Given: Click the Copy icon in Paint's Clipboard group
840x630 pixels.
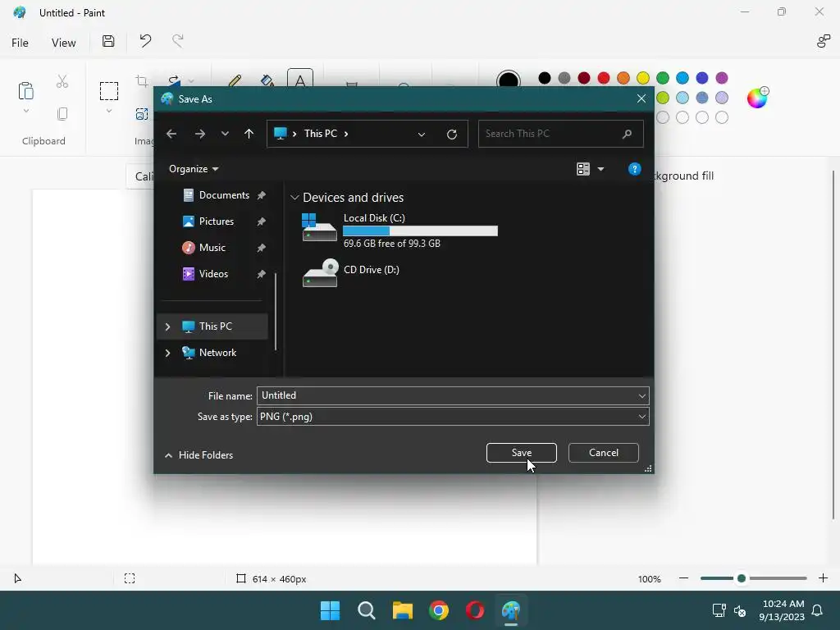Looking at the screenshot, I should point(62,113).
